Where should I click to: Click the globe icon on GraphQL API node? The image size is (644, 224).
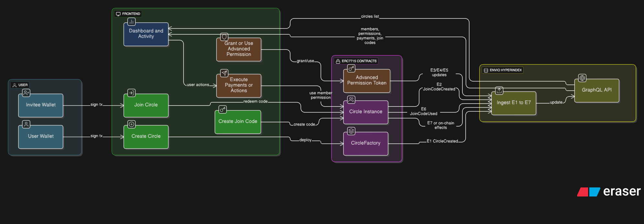(x=582, y=78)
